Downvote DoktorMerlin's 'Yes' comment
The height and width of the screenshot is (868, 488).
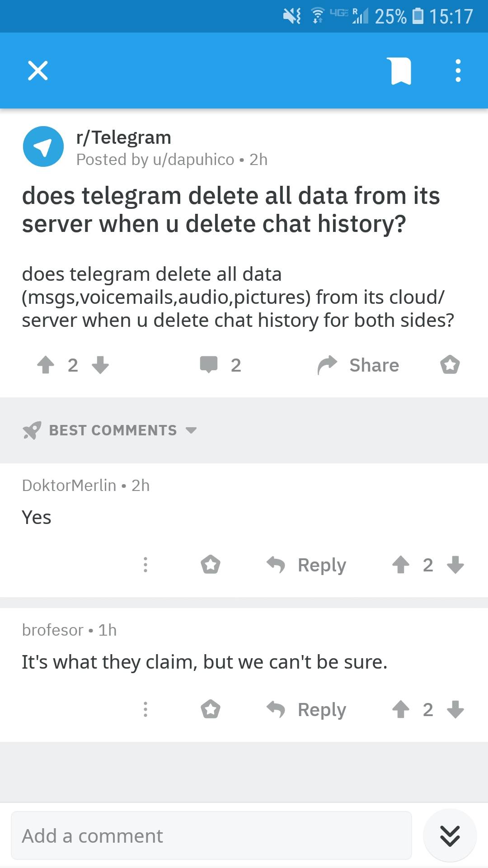pos(455,565)
